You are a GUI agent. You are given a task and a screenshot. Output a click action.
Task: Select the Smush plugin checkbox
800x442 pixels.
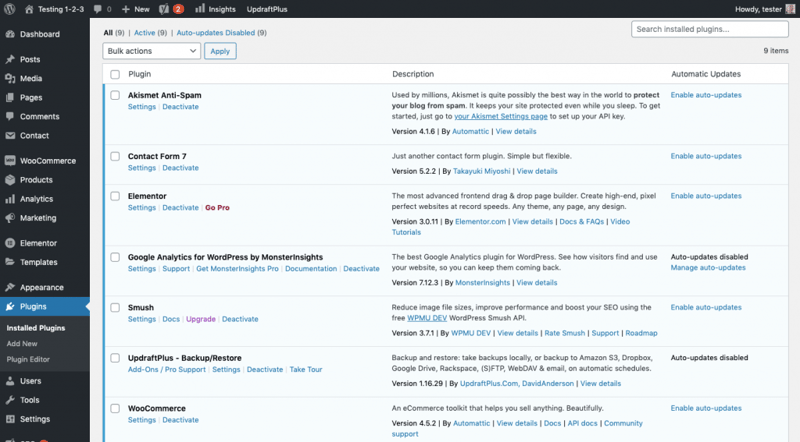[115, 308]
